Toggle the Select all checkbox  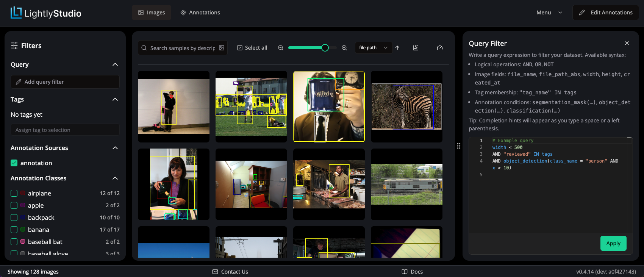[x=240, y=48]
